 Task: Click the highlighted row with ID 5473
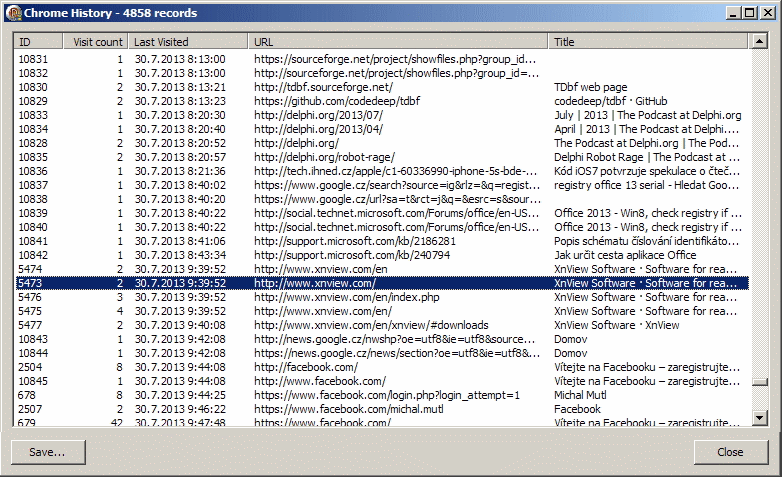pyautogui.click(x=382, y=283)
